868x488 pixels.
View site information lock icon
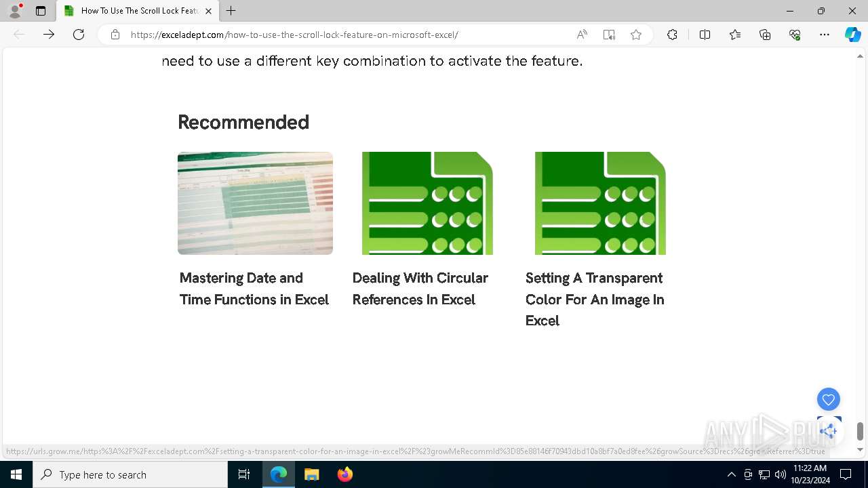(x=115, y=35)
